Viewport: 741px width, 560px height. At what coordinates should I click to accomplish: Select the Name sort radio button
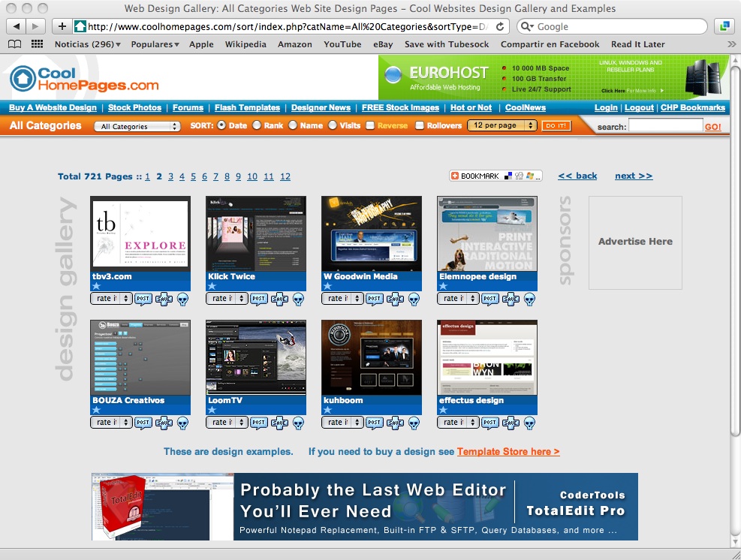point(293,125)
